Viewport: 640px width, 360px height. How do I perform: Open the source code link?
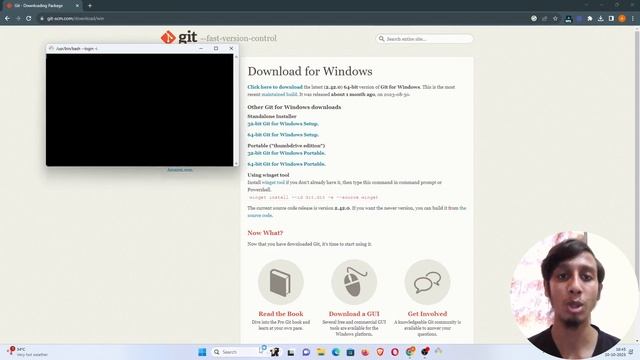(x=260, y=216)
